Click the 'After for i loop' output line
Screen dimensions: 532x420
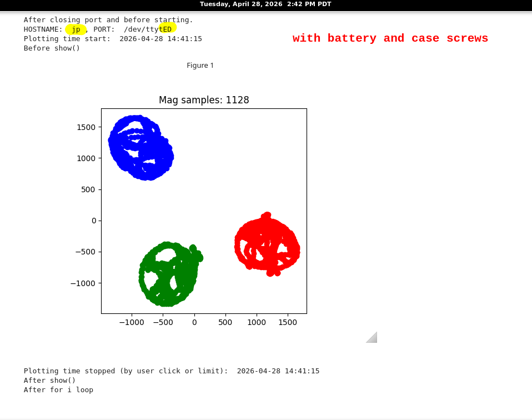pos(58,390)
